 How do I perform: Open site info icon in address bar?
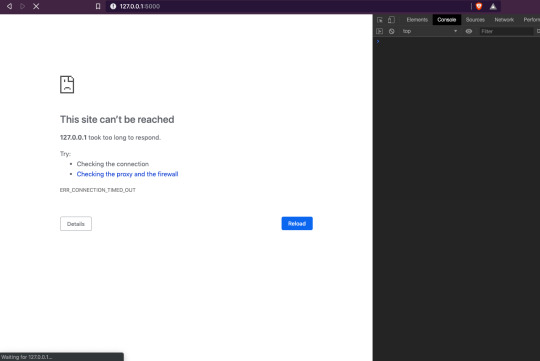point(113,6)
